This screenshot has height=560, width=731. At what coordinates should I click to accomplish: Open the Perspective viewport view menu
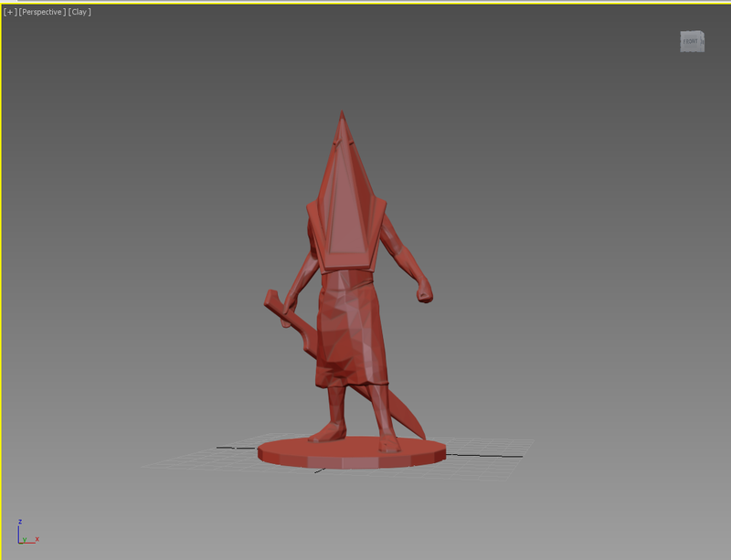(x=42, y=12)
